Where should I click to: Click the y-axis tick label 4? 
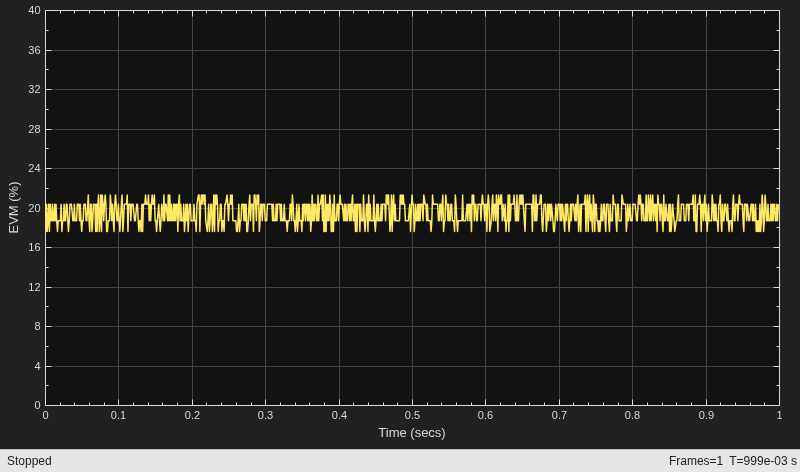(x=37, y=366)
